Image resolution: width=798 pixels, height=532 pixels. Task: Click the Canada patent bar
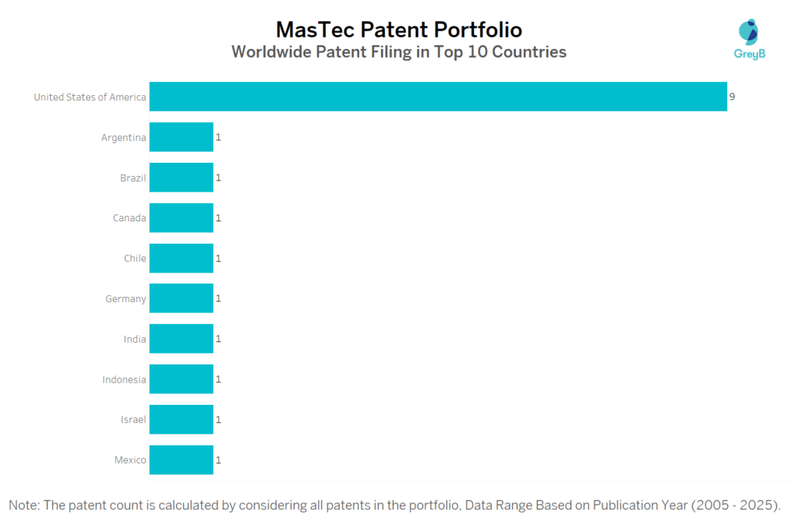pyautogui.click(x=181, y=218)
